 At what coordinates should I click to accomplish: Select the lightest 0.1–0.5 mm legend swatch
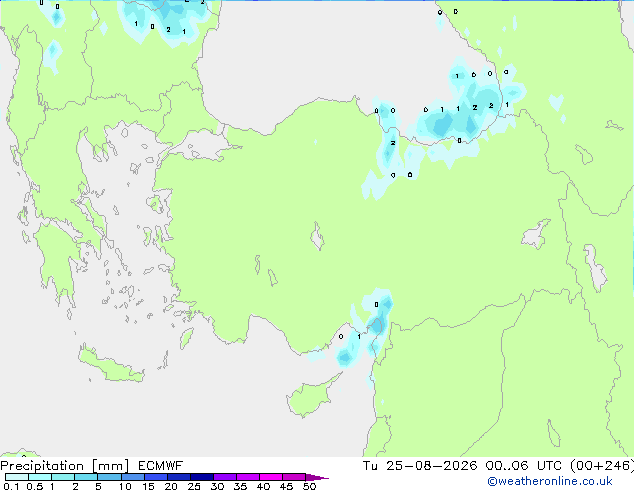(x=17, y=477)
